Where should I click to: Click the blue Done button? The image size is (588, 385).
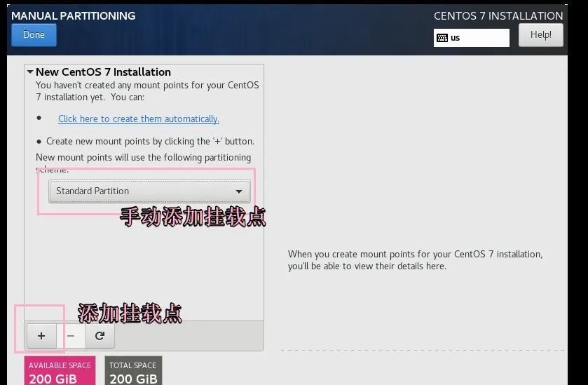coord(34,35)
